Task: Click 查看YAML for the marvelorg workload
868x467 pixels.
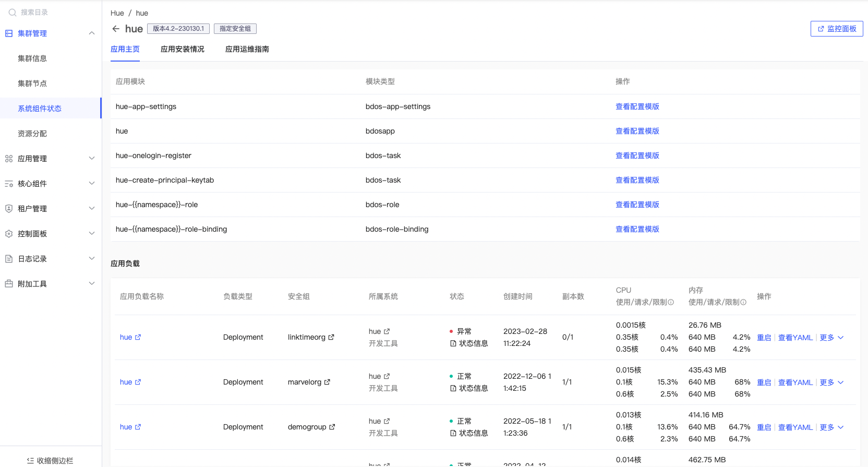Action: [795, 382]
